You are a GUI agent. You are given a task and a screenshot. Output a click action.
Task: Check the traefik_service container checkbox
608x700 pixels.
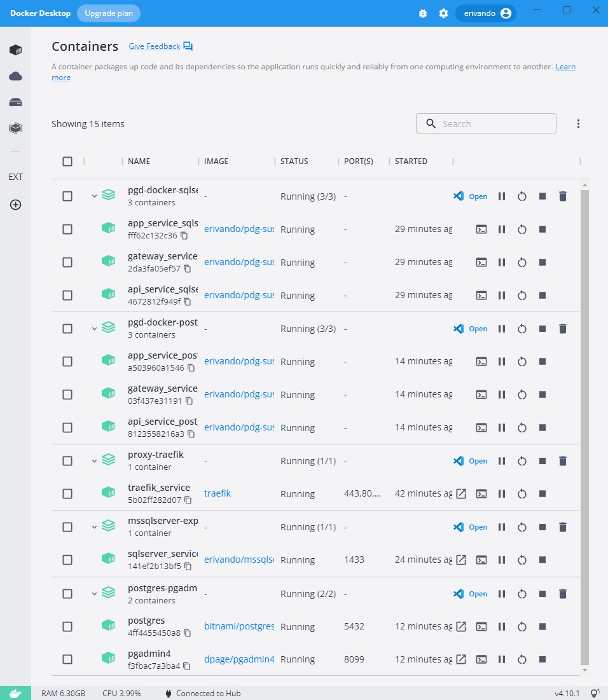(x=67, y=494)
